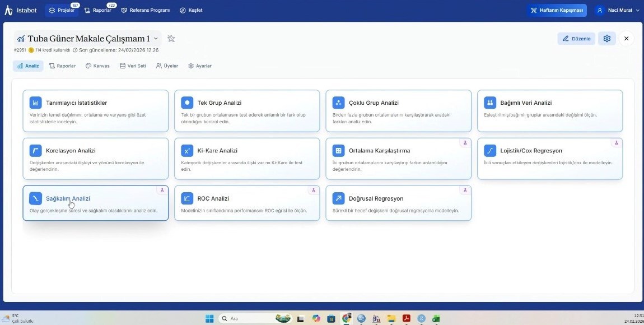644x325 pixels.
Task: Open the Raporlar item in top navigation
Action: point(97,10)
